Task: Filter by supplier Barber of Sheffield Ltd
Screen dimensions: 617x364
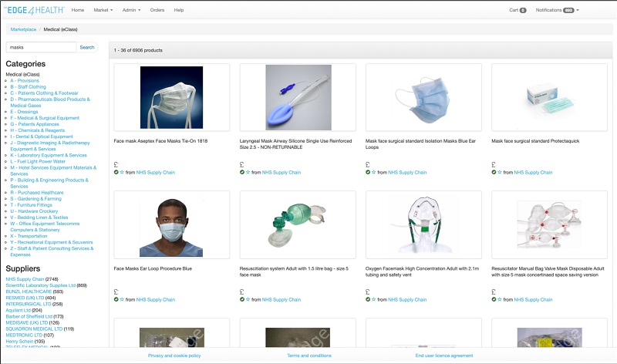Action: click(29, 317)
